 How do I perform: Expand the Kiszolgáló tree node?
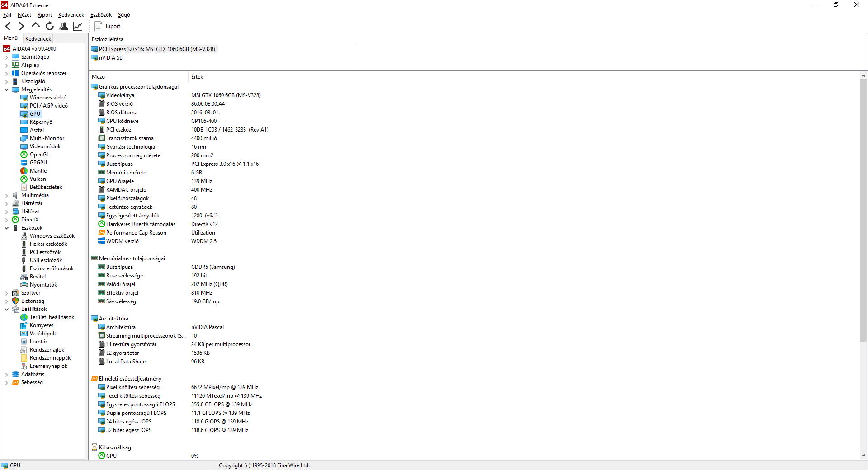coord(6,81)
